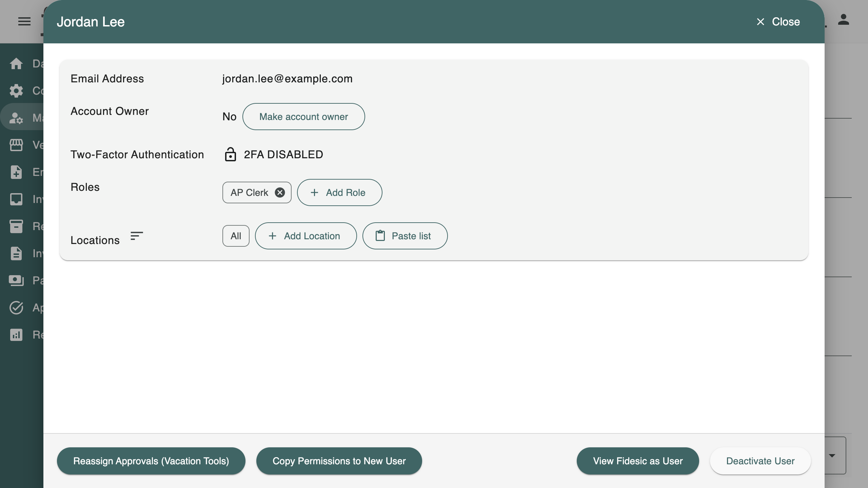868x488 pixels.
Task: Click View Fidesic as User
Action: pos(638,461)
